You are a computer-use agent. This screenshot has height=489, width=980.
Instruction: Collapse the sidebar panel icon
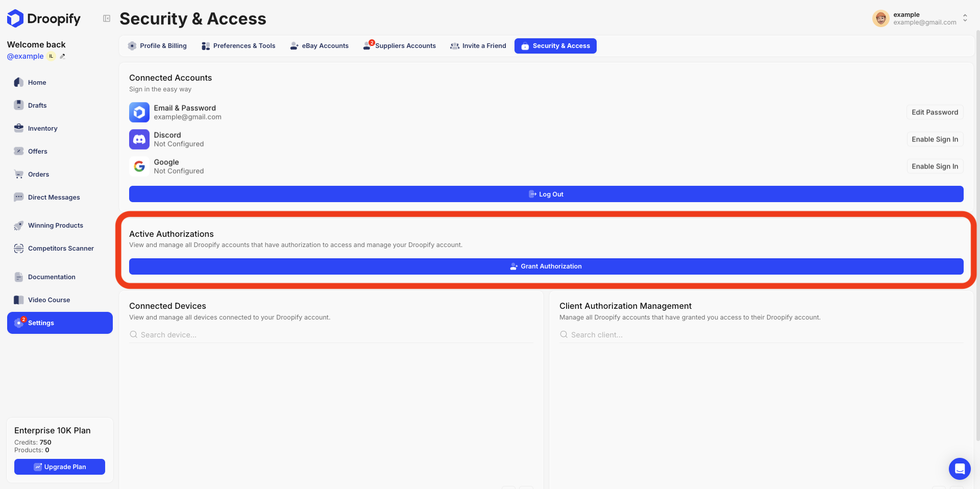pos(107,18)
